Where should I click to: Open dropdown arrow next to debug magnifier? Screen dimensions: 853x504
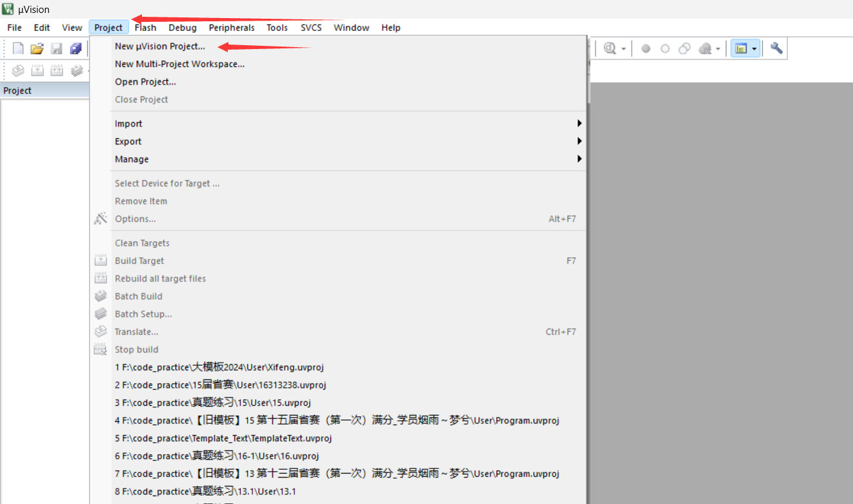(624, 49)
